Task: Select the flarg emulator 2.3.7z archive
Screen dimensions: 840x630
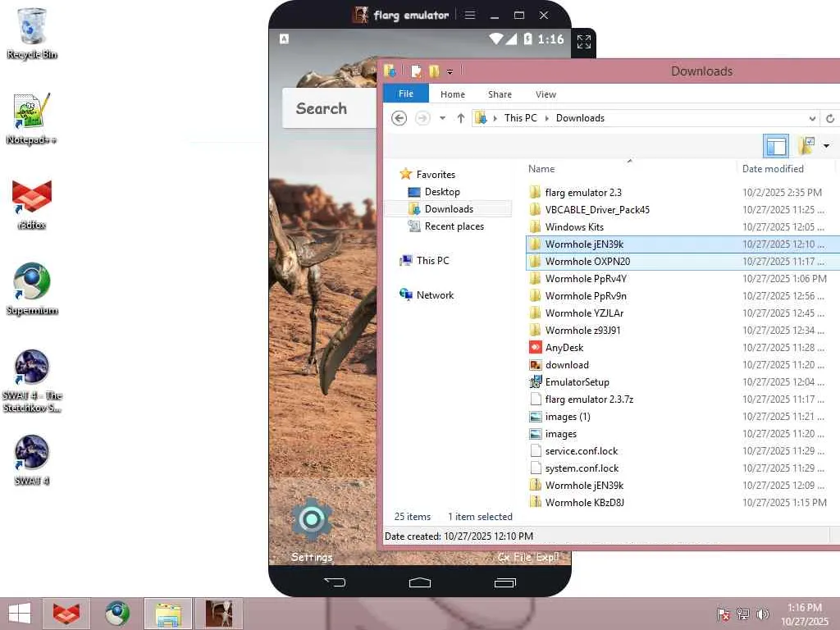Action: (589, 399)
